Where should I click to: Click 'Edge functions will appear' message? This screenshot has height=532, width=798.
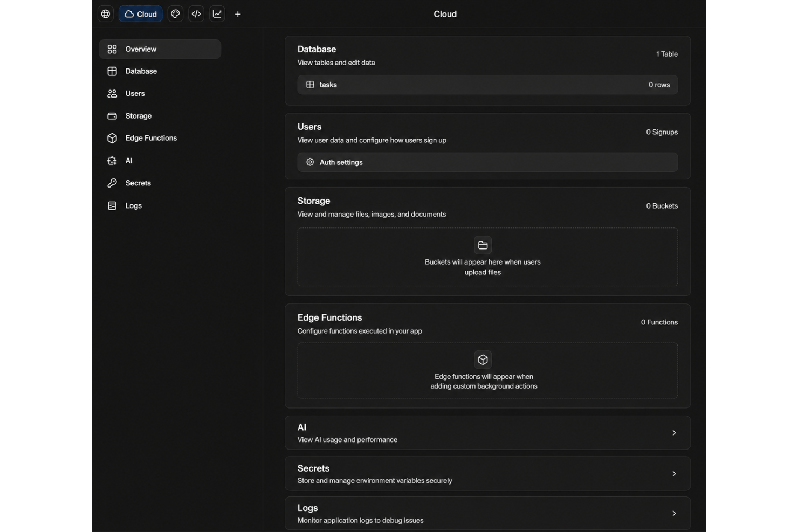[484, 382]
